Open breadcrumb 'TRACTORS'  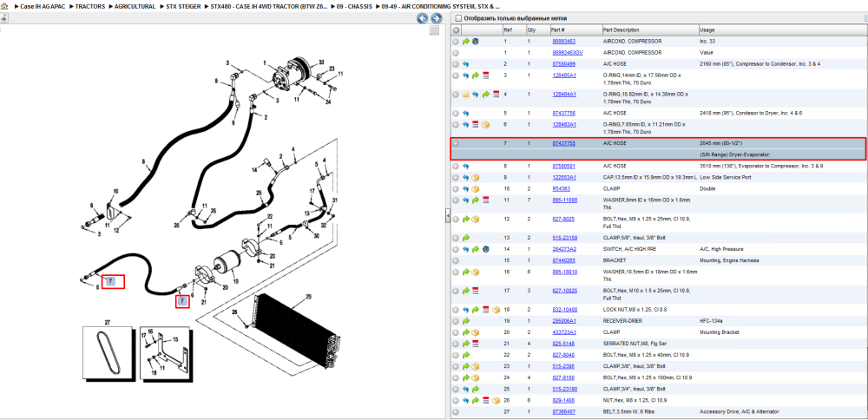pos(90,7)
